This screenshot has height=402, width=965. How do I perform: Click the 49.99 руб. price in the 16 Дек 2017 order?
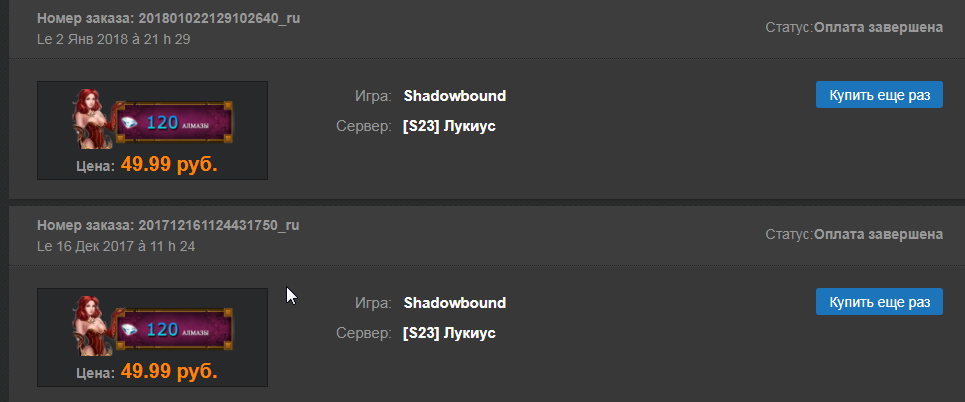(169, 372)
